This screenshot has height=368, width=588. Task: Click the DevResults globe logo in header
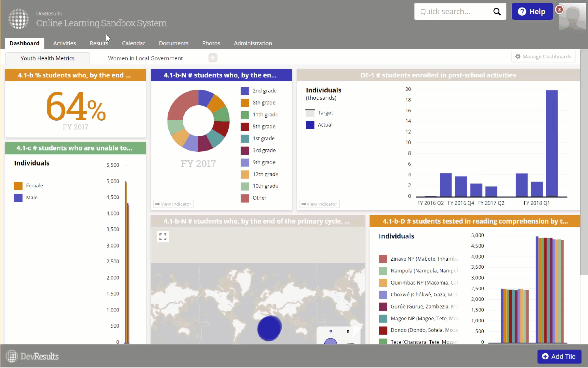(x=18, y=18)
